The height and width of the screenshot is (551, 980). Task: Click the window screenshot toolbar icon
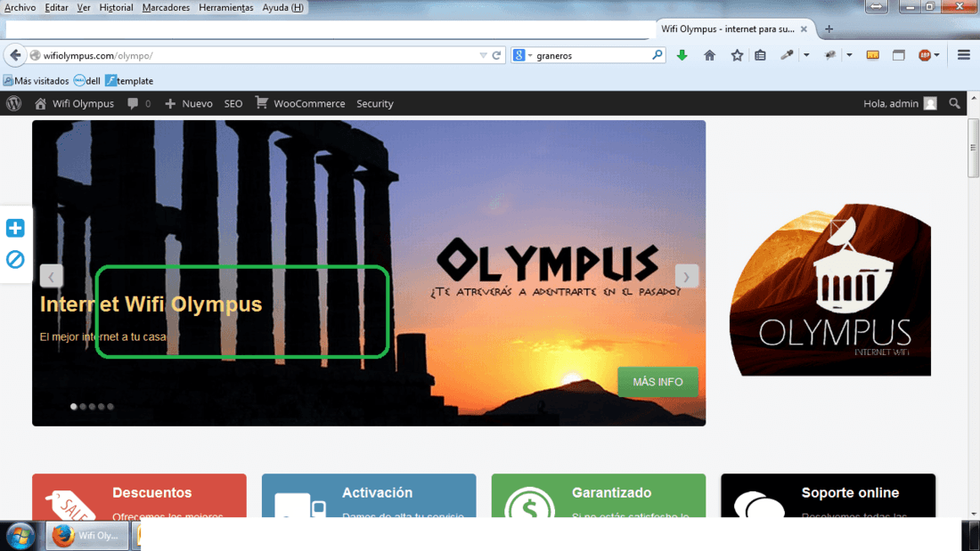tap(898, 55)
